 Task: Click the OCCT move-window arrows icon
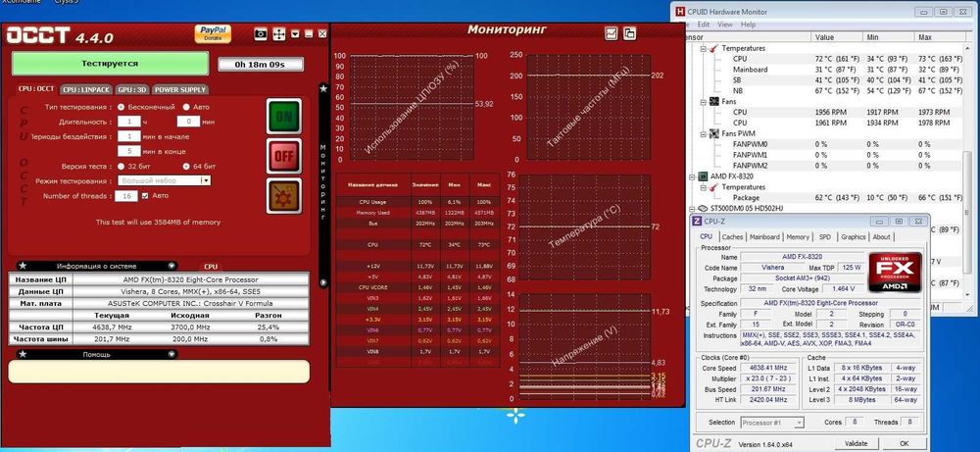pos(278,34)
